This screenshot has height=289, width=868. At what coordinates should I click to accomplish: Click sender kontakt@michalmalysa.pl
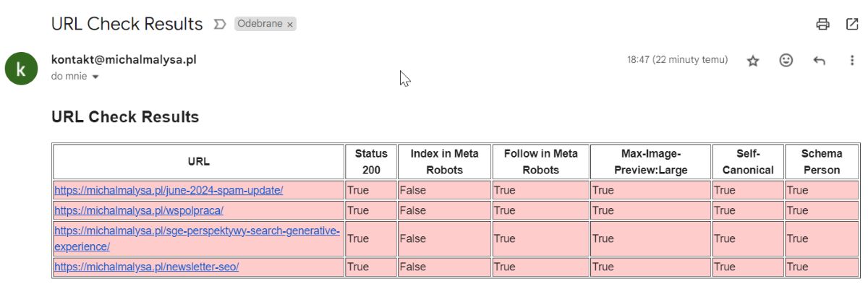(124, 60)
